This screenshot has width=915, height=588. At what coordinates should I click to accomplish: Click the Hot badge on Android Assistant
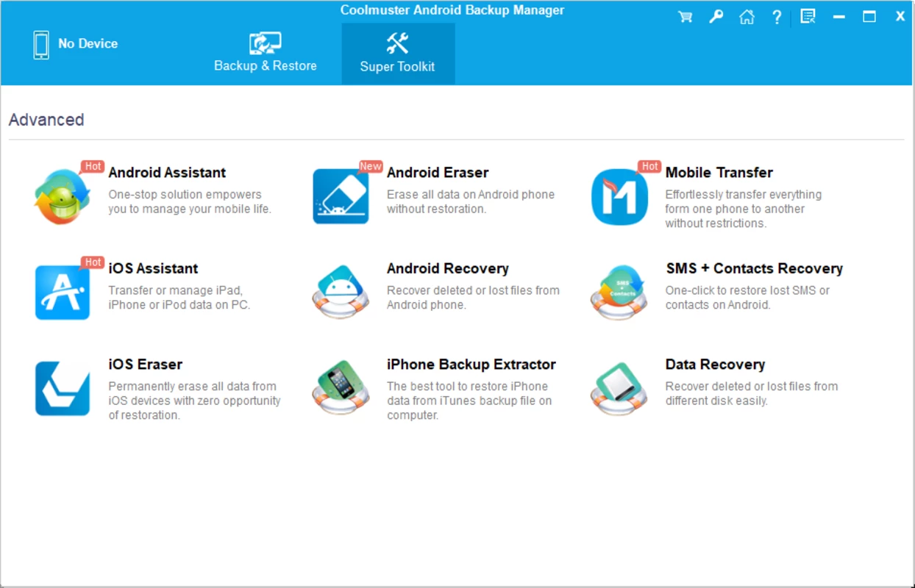(x=92, y=167)
